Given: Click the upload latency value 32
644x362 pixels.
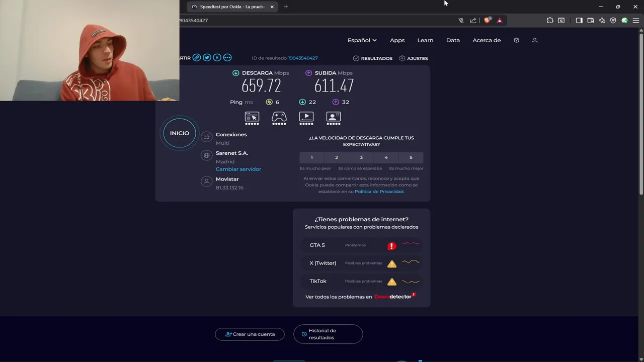Looking at the screenshot, I should [x=345, y=102].
